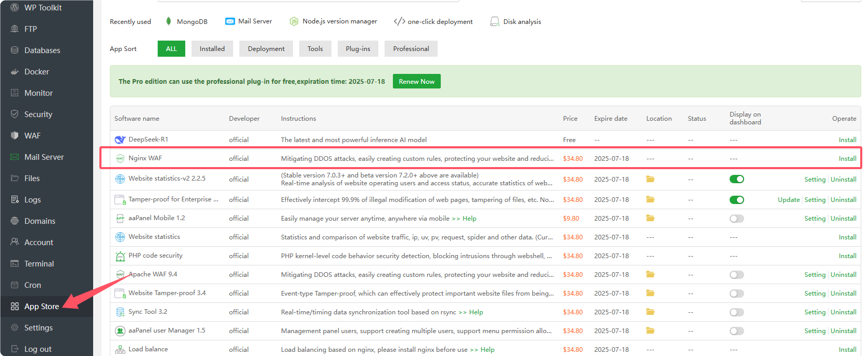The image size is (868, 356).
Task: Click Update for Tamper-proof for Enterprise
Action: coord(788,200)
